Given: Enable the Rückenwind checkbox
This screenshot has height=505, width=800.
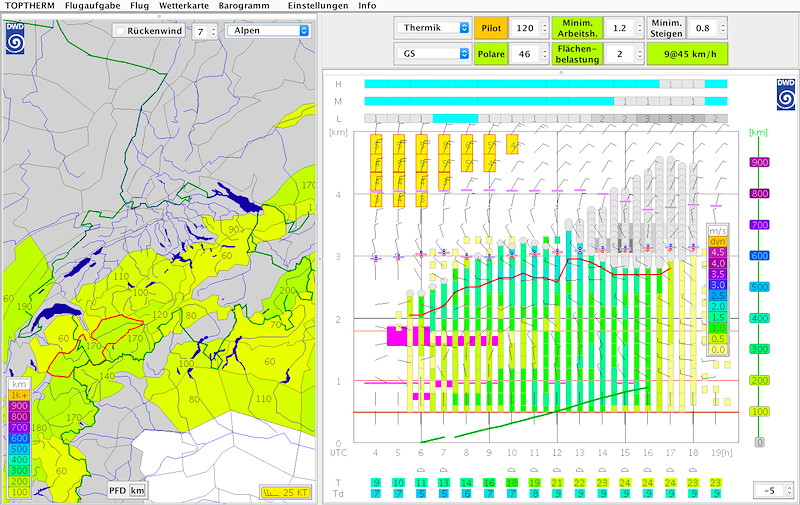Looking at the screenshot, I should pyautogui.click(x=120, y=31).
